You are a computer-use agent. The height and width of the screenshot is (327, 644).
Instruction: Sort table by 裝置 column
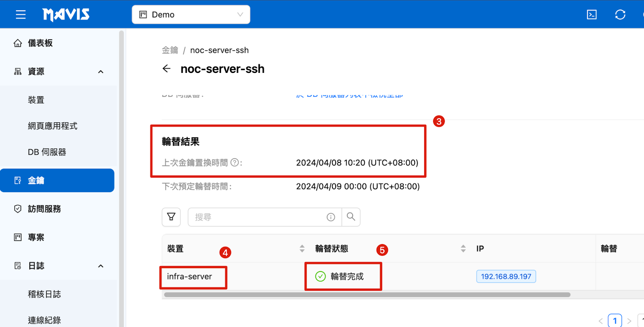pyautogui.click(x=302, y=248)
